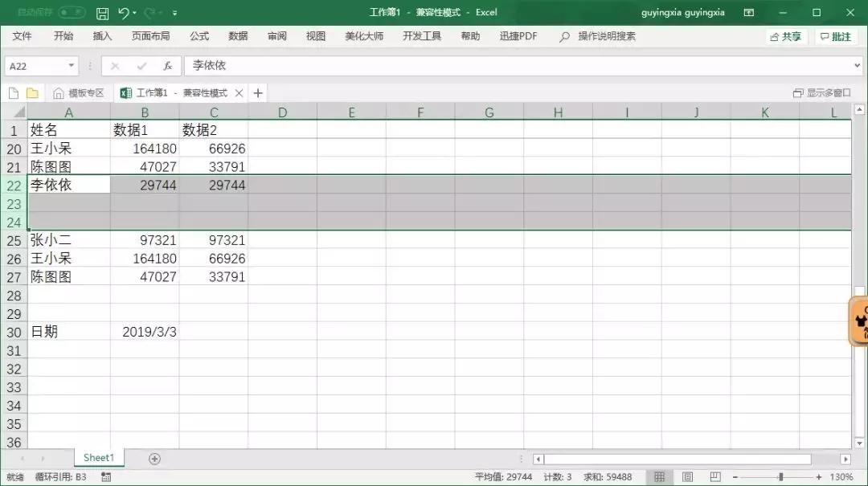The height and width of the screenshot is (486, 868).
Task: Click the Undo icon
Action: (123, 13)
